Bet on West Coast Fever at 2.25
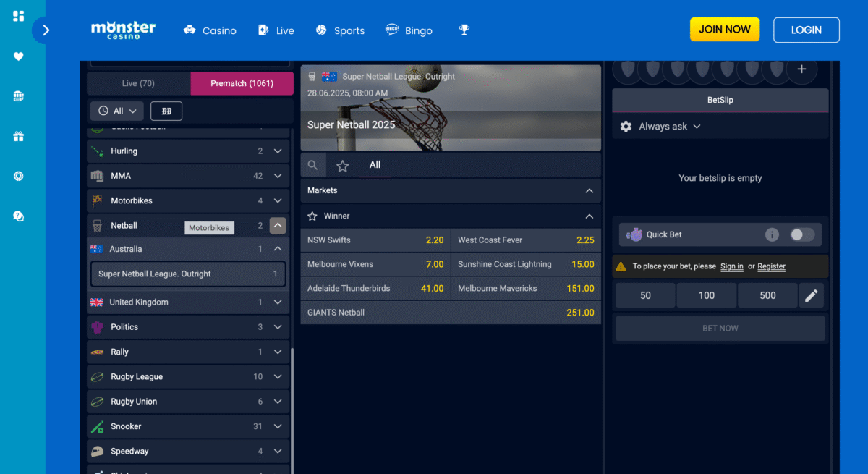This screenshot has width=868, height=474. tap(526, 240)
